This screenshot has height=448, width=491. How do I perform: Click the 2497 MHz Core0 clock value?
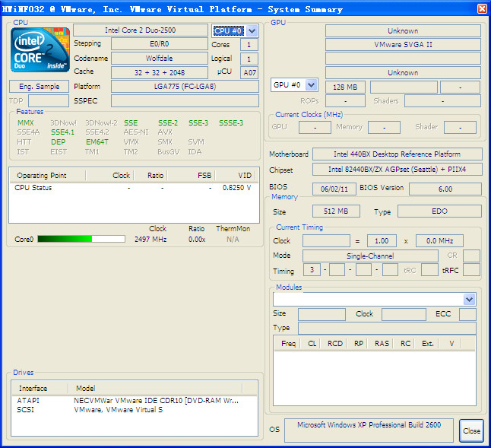pyautogui.click(x=150, y=240)
